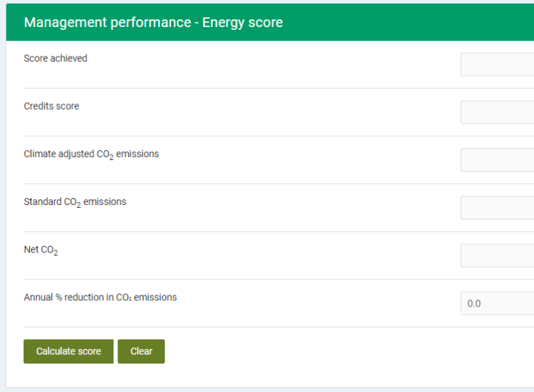Click the Climate adjusted CO2 emissions field
This screenshot has height=392, width=534.
497,160
